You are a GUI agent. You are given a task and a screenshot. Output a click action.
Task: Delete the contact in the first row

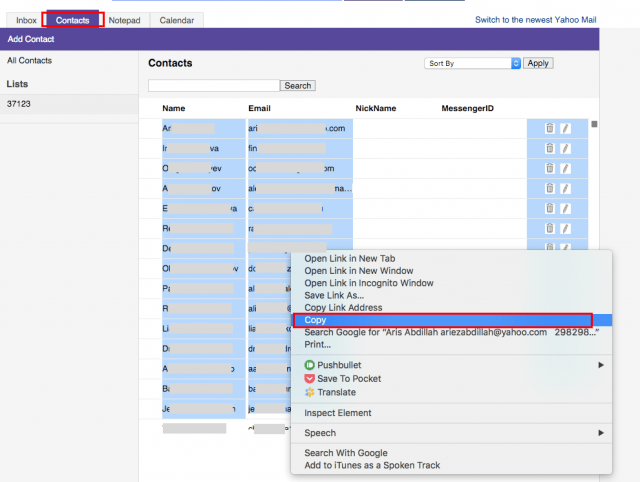[549, 128]
